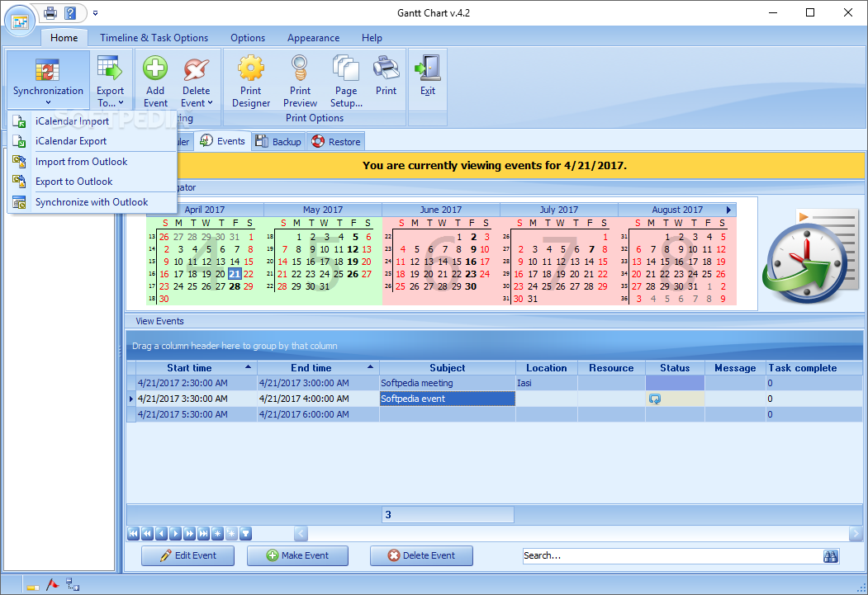Go to next record in navigator
The width and height of the screenshot is (868, 595).
click(x=175, y=533)
